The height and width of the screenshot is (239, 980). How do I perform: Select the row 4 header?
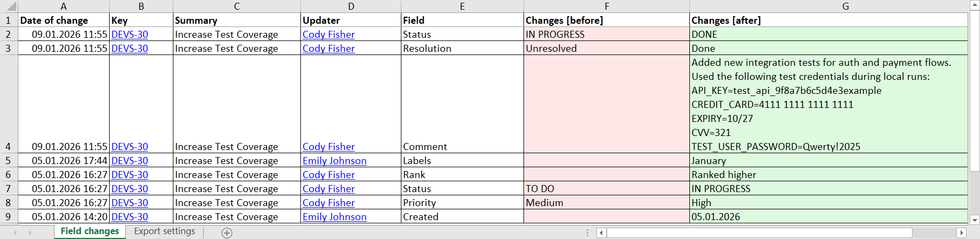click(x=8, y=146)
